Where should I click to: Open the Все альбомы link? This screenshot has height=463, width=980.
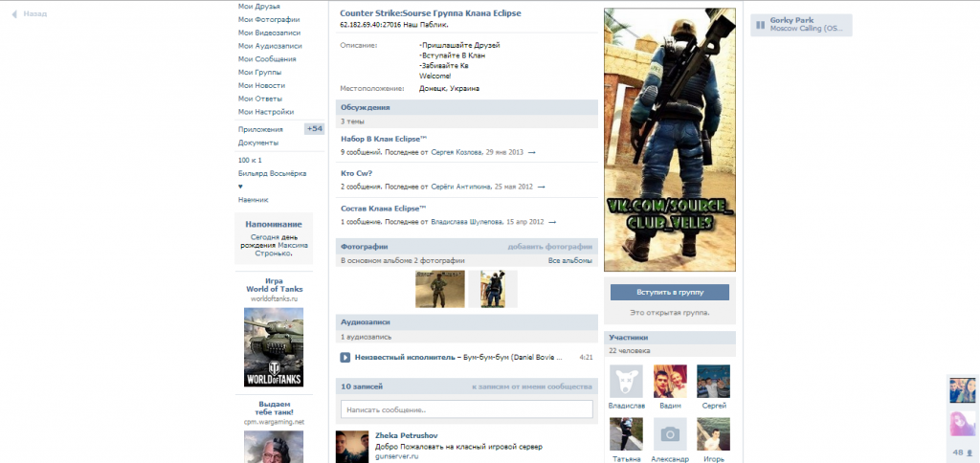point(569,260)
